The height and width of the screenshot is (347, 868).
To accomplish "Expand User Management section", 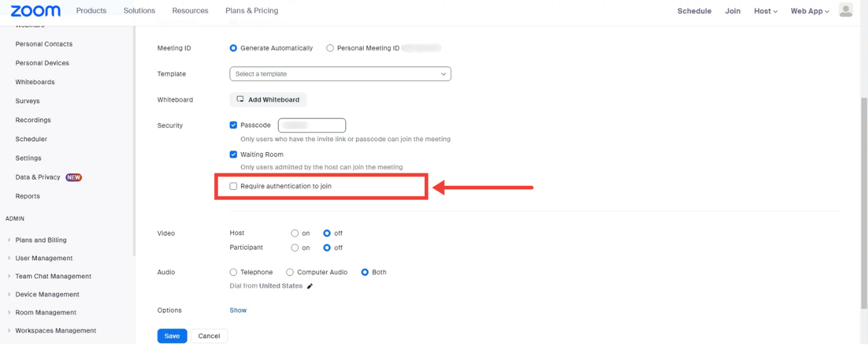I will click(x=44, y=258).
